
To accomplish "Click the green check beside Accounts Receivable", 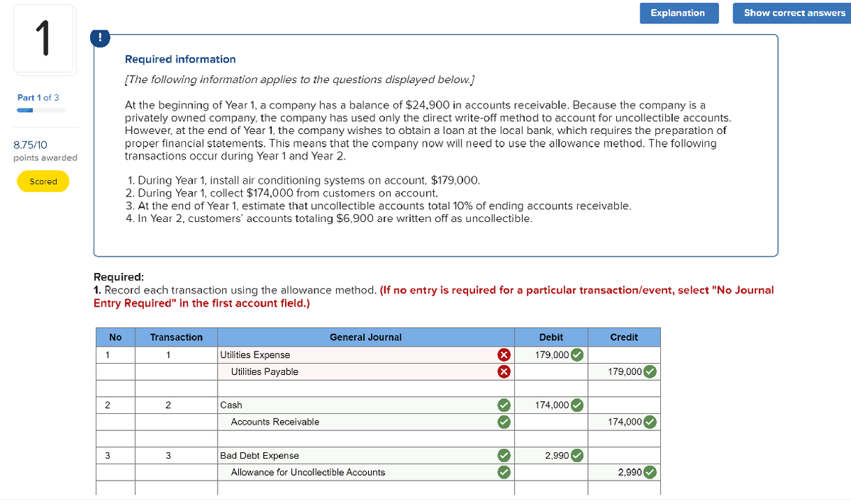I will [x=503, y=422].
